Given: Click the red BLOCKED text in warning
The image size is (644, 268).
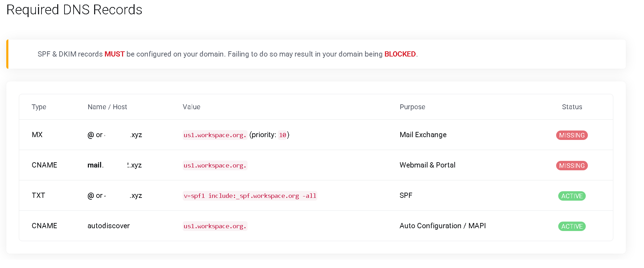Looking at the screenshot, I should tap(400, 54).
